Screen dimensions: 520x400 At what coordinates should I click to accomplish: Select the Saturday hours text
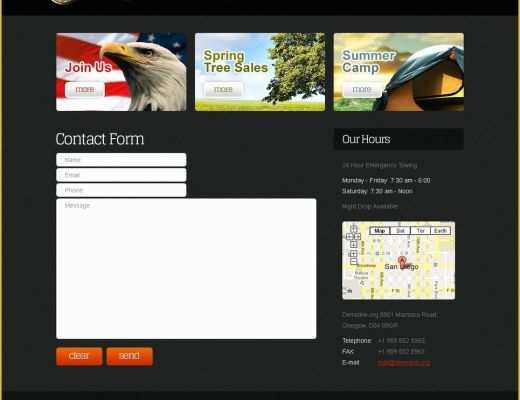[377, 191]
